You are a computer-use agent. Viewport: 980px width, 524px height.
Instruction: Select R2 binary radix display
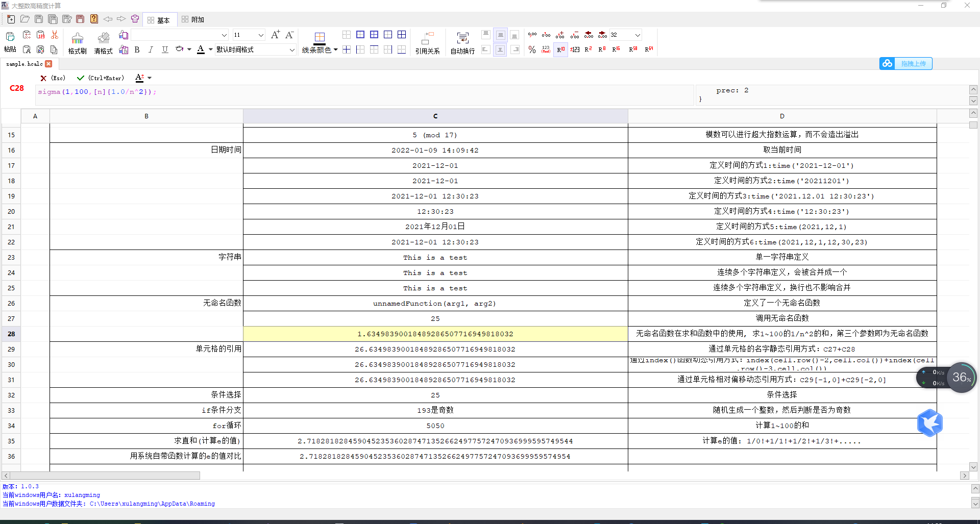pos(588,49)
